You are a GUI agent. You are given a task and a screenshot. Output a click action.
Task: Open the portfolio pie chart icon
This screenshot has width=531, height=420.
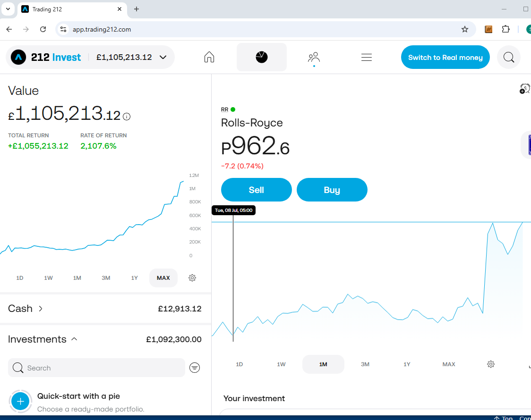pyautogui.click(x=261, y=57)
